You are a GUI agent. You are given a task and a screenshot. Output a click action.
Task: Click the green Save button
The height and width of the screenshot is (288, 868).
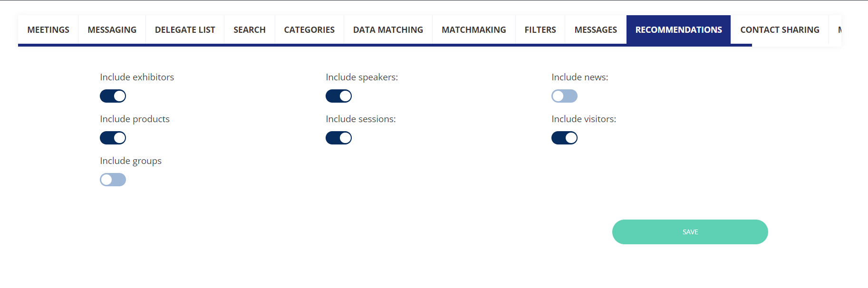[690, 232]
